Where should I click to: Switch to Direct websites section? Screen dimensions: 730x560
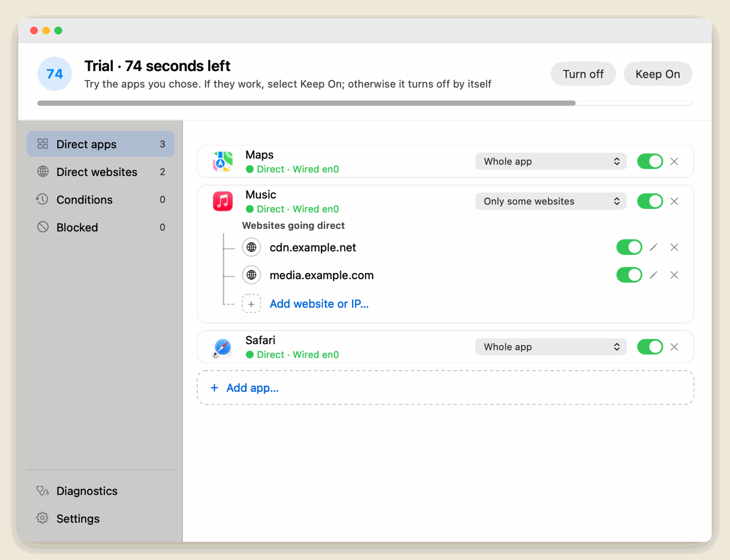point(100,172)
